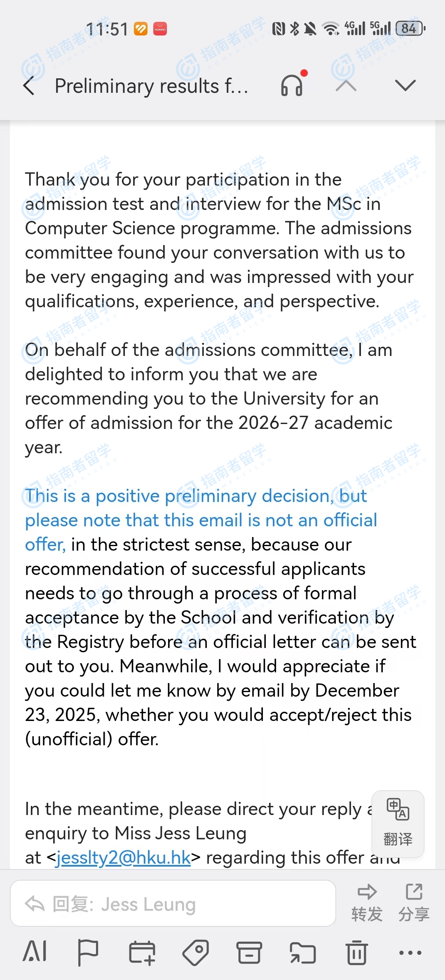Tap the headphone read-aloud icon
This screenshot has height=980, width=445.
coord(292,85)
